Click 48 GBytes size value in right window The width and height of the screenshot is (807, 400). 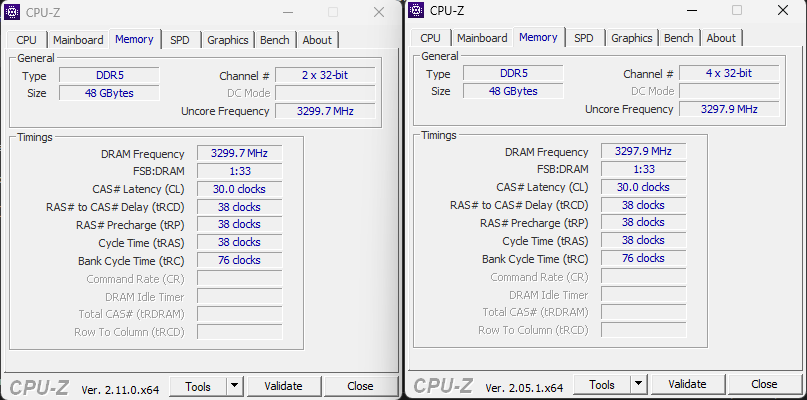pos(514,91)
